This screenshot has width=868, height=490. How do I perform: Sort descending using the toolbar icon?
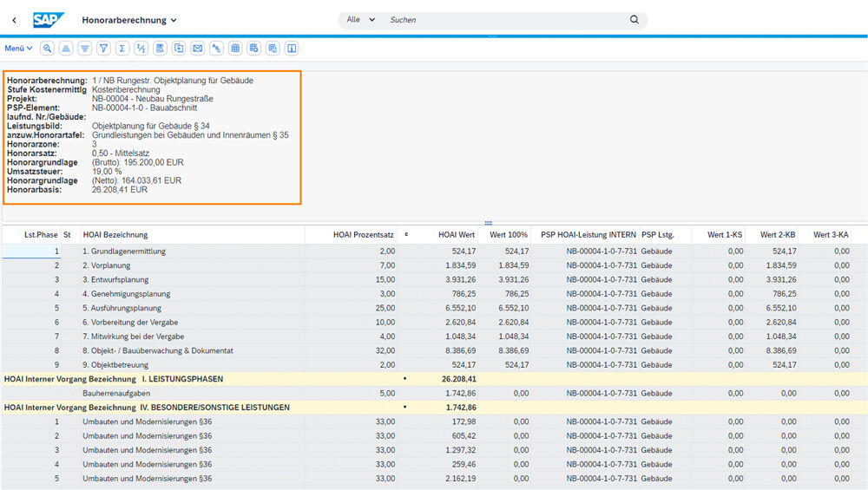pos(84,49)
